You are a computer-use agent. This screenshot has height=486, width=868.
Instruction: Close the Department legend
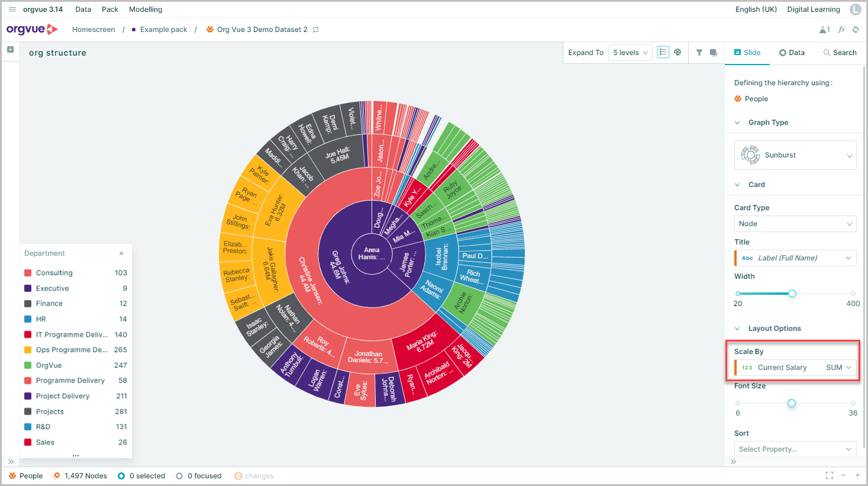(121, 253)
